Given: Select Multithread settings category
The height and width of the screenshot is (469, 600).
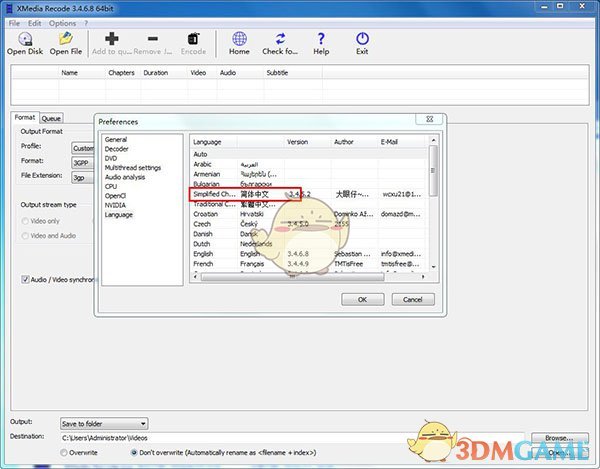Looking at the screenshot, I should 133,168.
